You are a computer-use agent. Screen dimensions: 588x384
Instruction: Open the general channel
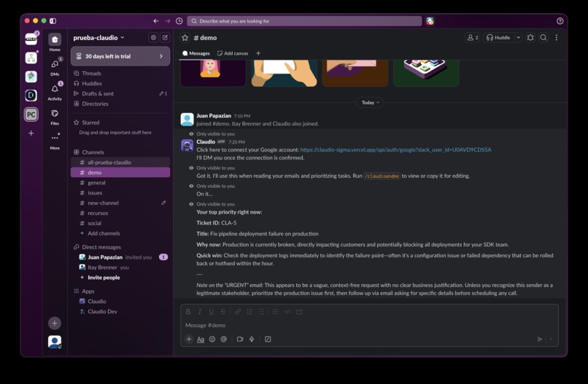tap(120, 182)
